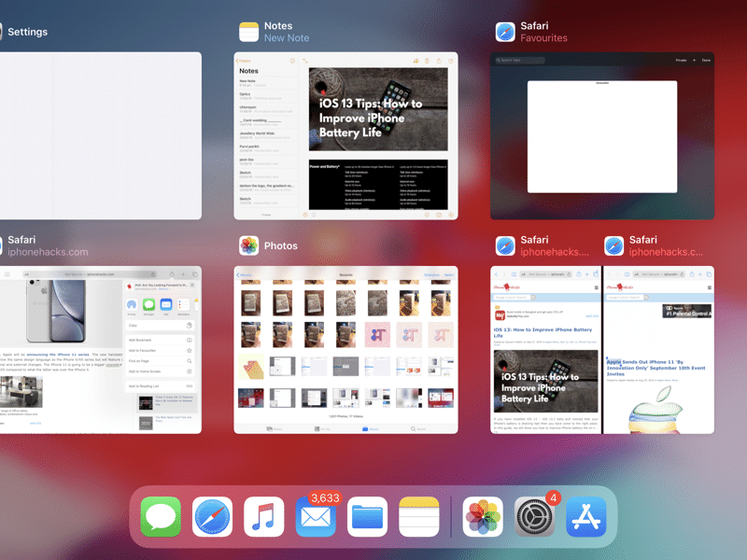Tap the Settings title at top left

pyautogui.click(x=28, y=32)
